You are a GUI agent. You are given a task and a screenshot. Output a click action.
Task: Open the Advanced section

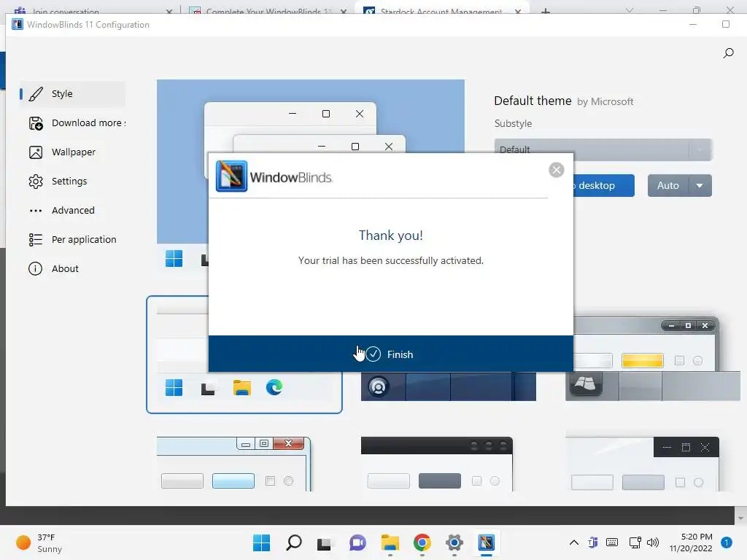point(72,210)
